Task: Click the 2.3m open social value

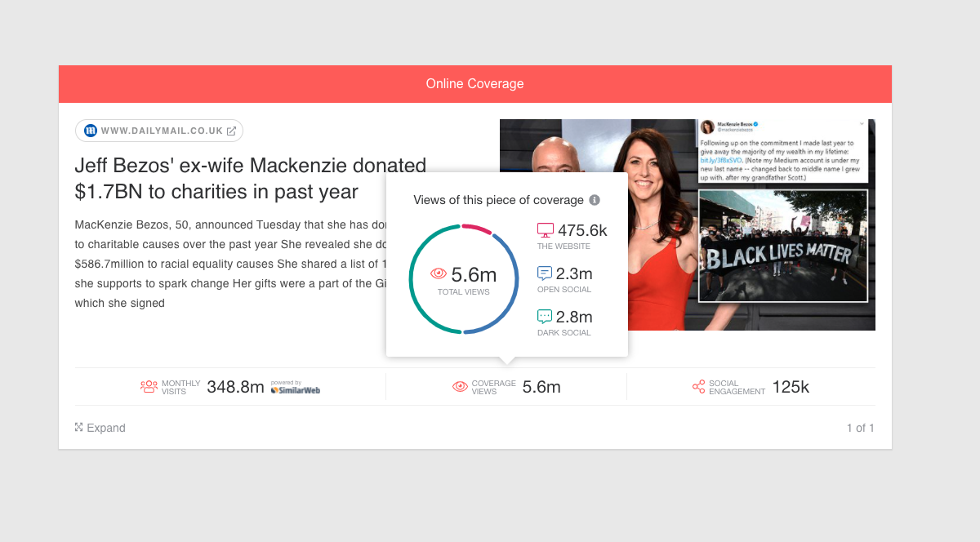Action: tap(574, 273)
